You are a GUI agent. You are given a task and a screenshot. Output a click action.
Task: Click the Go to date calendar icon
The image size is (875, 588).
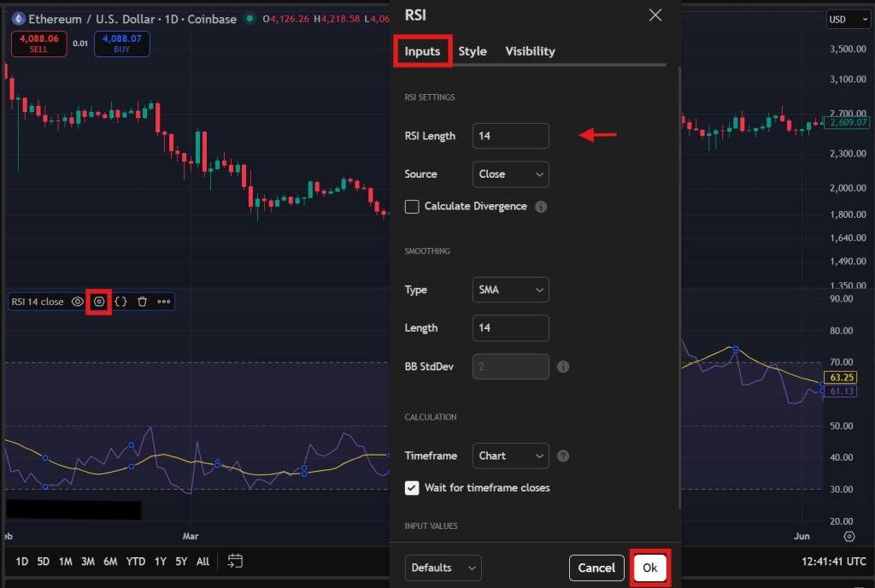[x=236, y=562]
